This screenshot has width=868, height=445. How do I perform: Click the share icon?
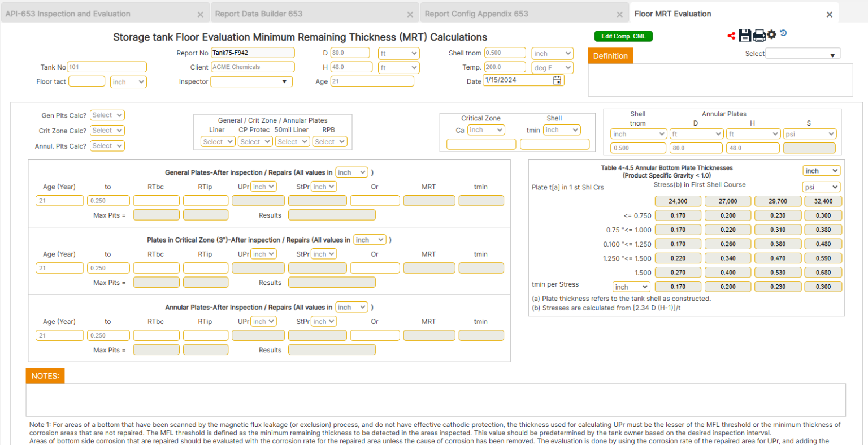pos(730,35)
